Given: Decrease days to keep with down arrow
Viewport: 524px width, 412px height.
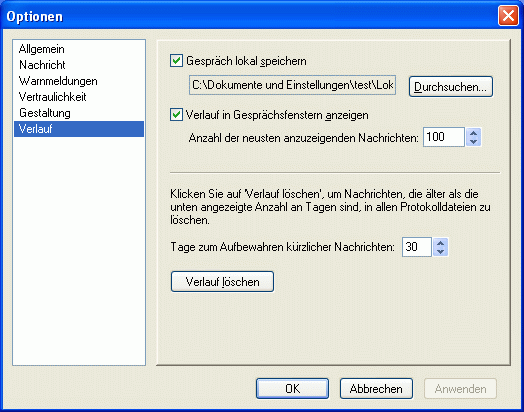Looking at the screenshot, I should [440, 251].
